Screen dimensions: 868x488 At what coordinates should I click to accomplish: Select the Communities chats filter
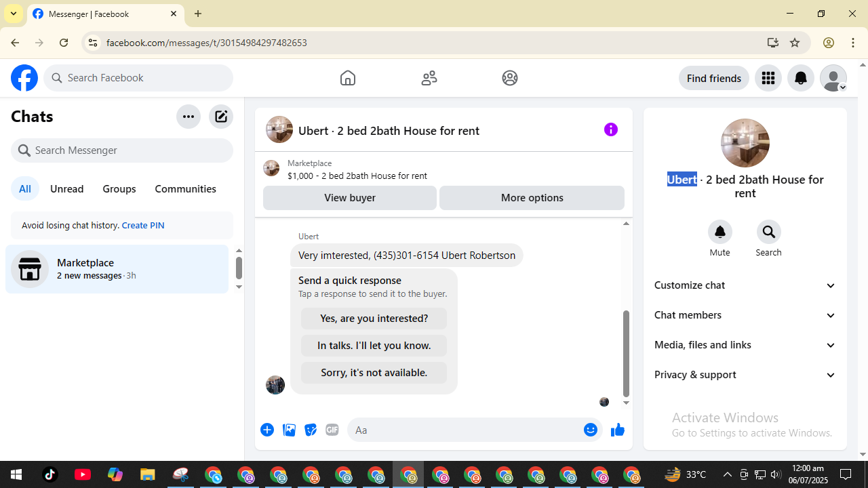coord(185,188)
